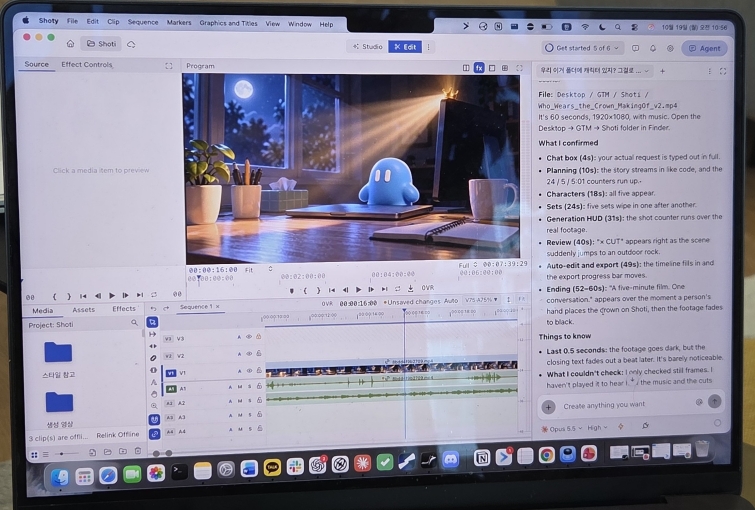Open the Shoti project button
The width and height of the screenshot is (755, 510).
[101, 44]
